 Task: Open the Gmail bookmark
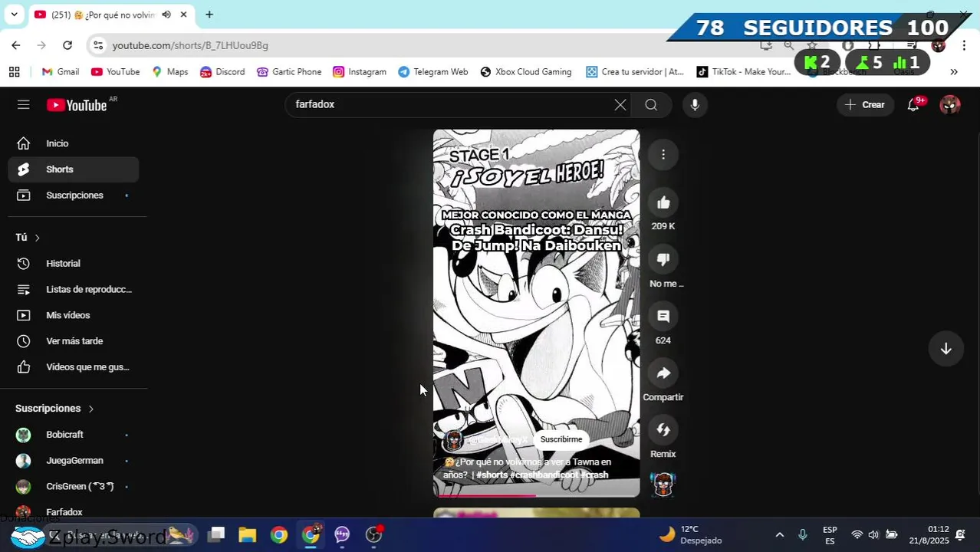pyautogui.click(x=60, y=71)
